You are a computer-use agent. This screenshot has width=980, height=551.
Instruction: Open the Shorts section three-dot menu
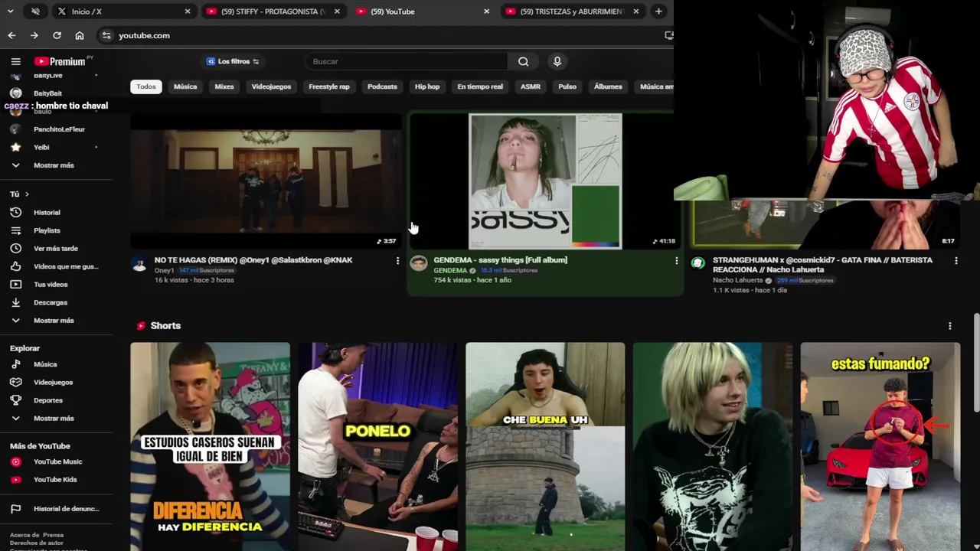pos(950,326)
